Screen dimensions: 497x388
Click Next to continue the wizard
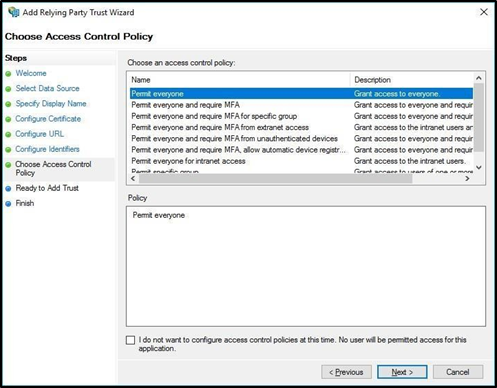[x=402, y=372]
